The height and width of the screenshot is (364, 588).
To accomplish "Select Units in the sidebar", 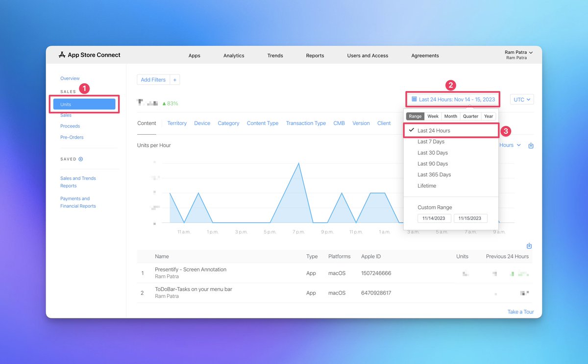I will tap(84, 104).
